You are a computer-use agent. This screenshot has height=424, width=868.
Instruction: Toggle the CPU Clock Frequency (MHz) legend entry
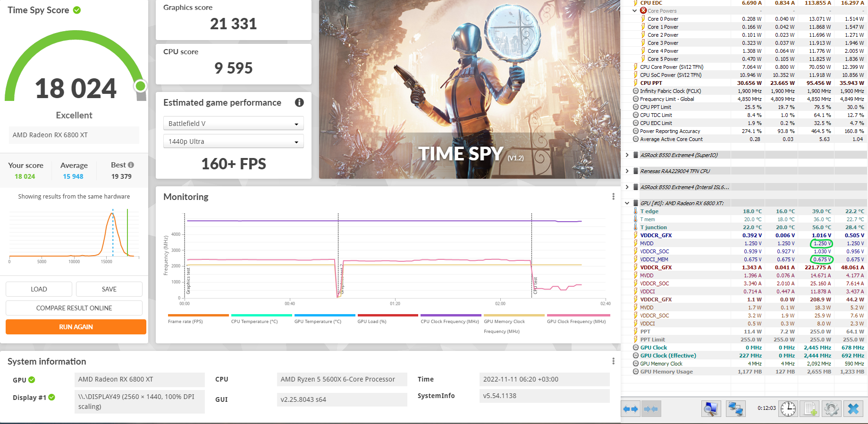click(450, 322)
